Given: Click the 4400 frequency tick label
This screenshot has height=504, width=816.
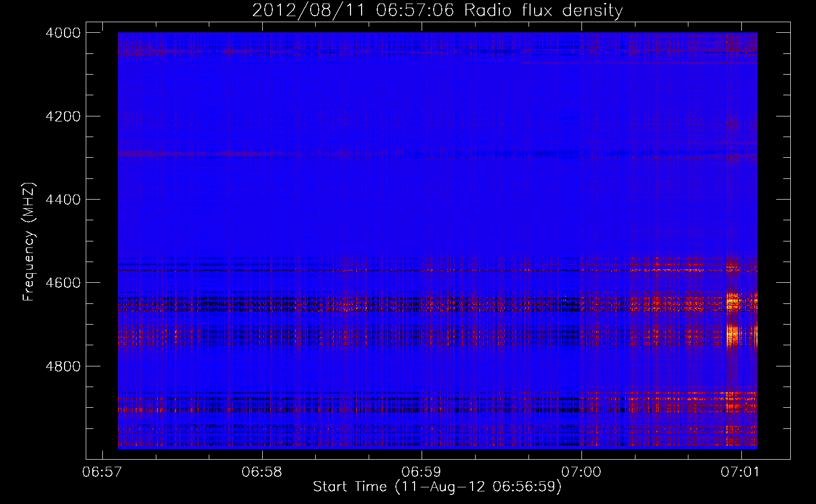Looking at the screenshot, I should click(x=63, y=200).
